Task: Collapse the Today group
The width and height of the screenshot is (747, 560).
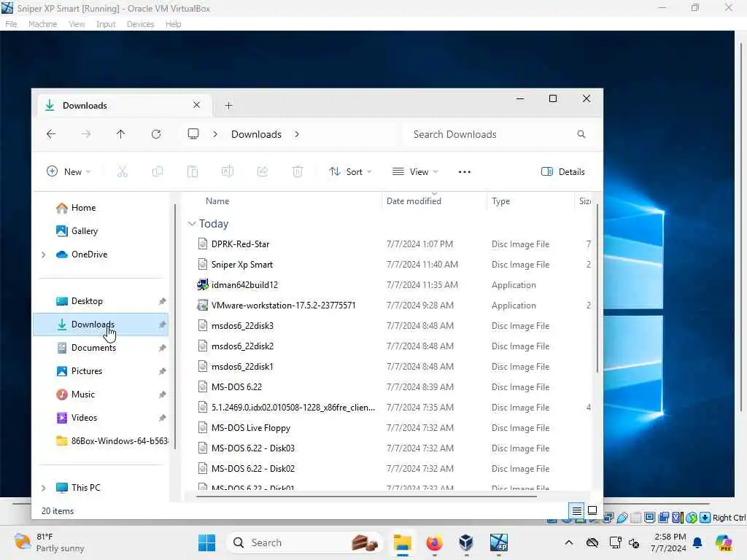Action: (192, 223)
